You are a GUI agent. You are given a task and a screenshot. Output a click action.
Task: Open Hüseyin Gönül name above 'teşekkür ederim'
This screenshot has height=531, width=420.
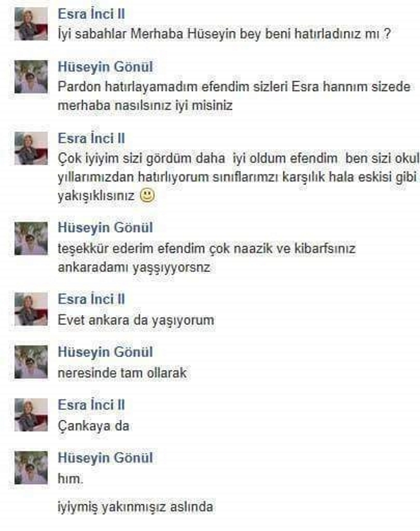click(105, 227)
